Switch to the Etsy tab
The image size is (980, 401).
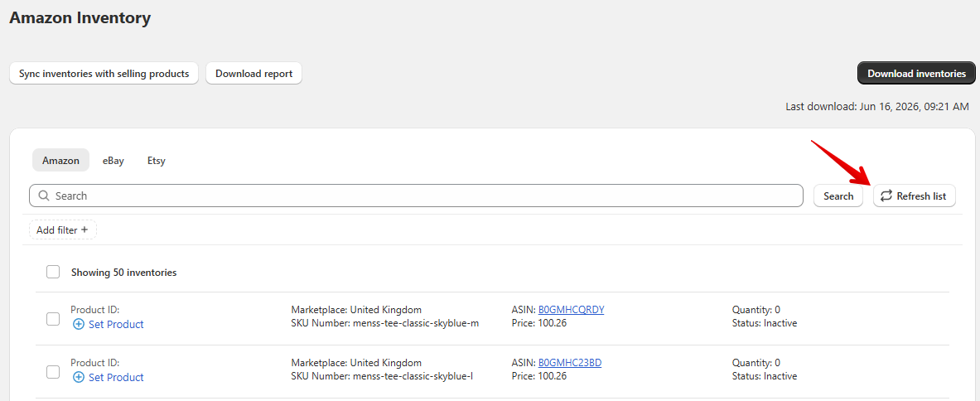point(157,161)
